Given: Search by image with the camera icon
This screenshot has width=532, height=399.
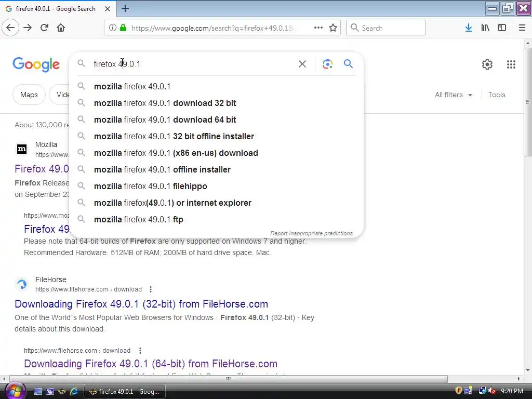Looking at the screenshot, I should click(x=327, y=64).
